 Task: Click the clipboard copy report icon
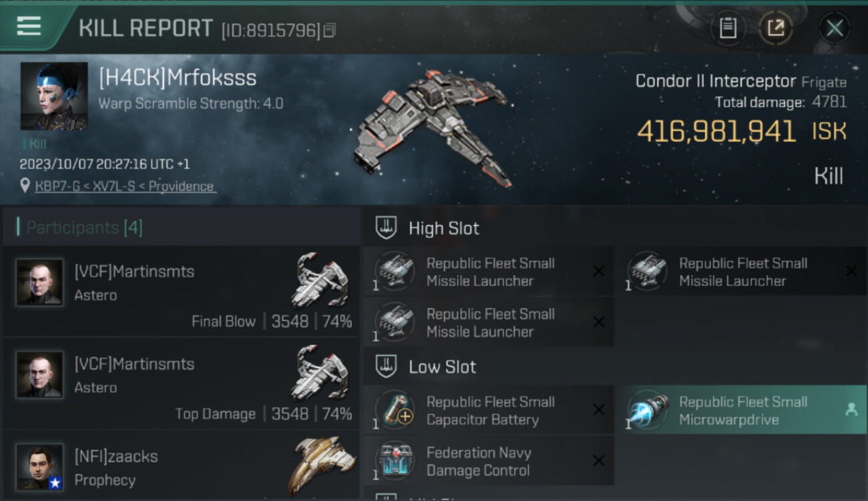[x=728, y=28]
